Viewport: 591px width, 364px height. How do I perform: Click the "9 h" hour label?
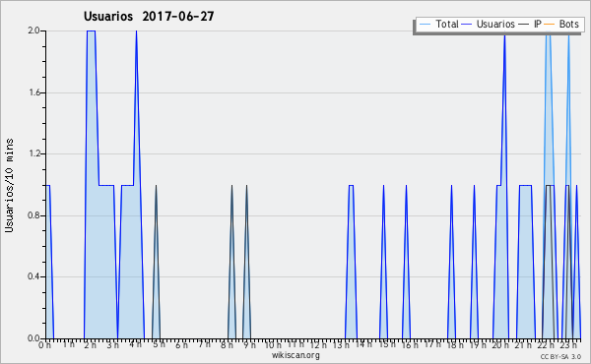point(249,345)
